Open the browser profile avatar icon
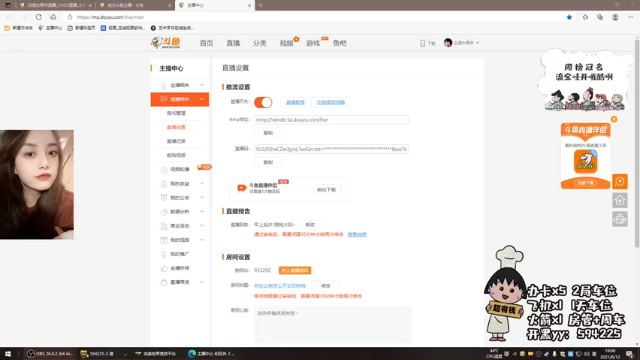This screenshot has height=360, width=640. (615, 17)
